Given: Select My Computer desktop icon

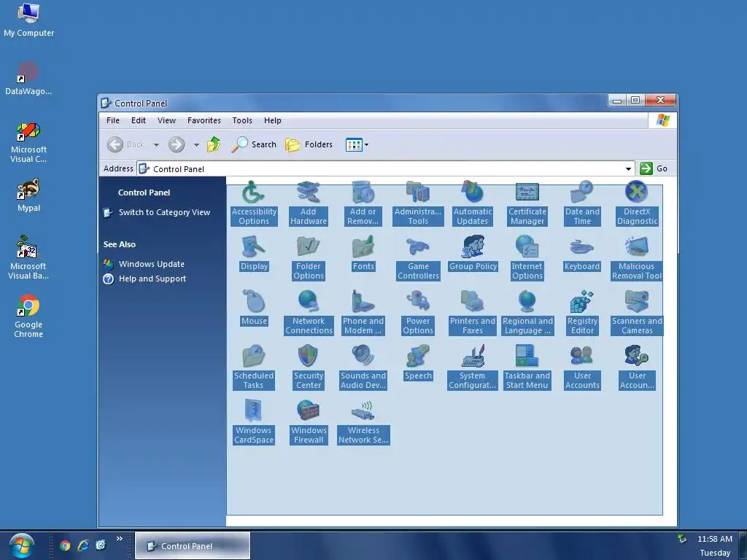Looking at the screenshot, I should (28, 20).
